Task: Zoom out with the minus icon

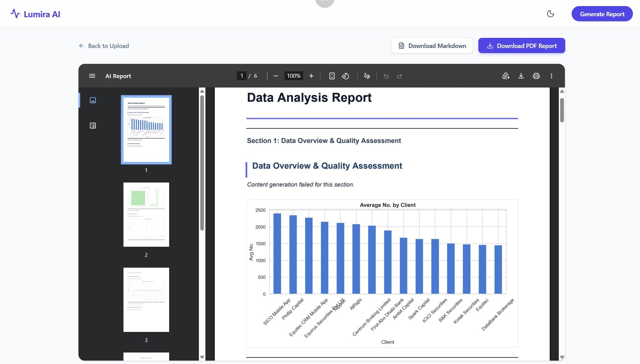Action: (276, 76)
